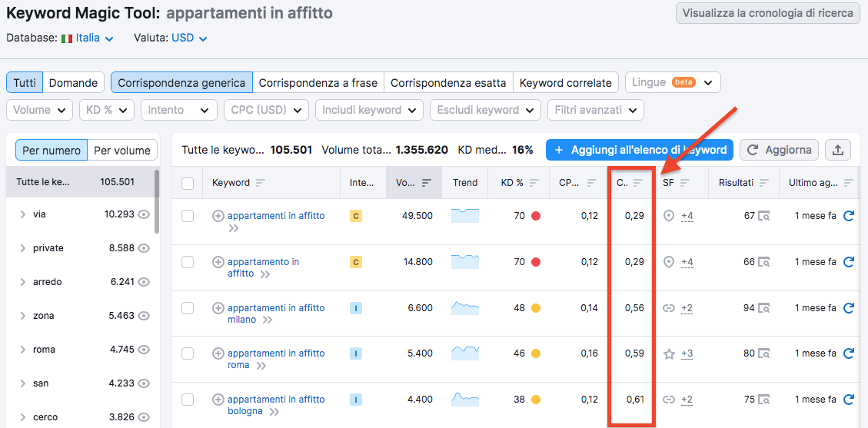
Task: Open the KD % filter dropdown
Action: pyautogui.click(x=107, y=110)
